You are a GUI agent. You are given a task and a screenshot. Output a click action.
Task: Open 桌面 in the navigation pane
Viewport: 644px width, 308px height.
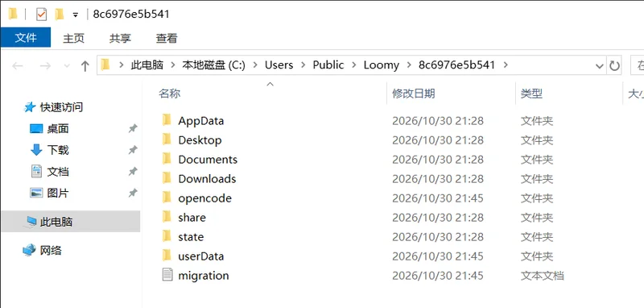[57, 129]
